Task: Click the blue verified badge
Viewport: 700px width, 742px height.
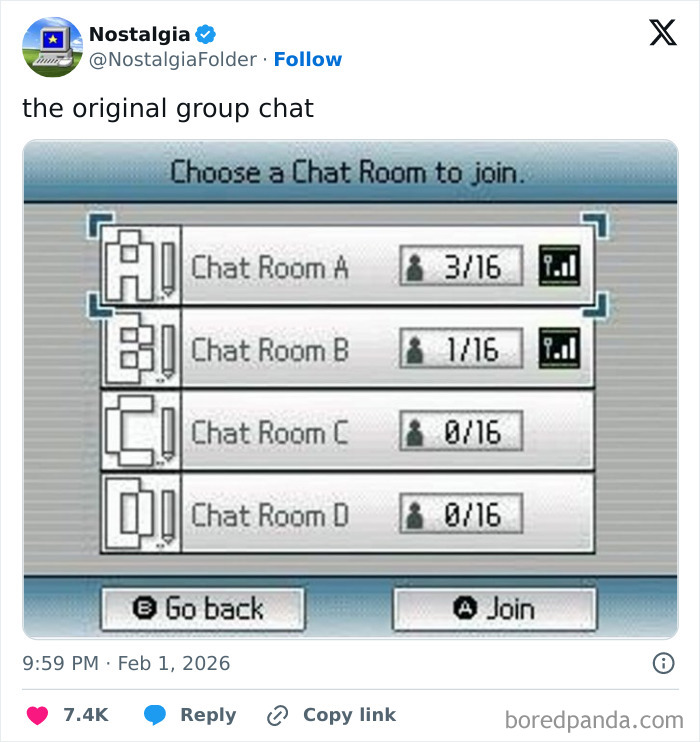Action: (x=206, y=34)
